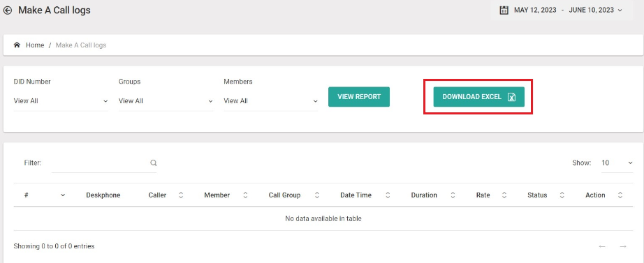Screen dimensions: 644x263
Task: Open the calendar icon date picker
Action: [x=504, y=10]
